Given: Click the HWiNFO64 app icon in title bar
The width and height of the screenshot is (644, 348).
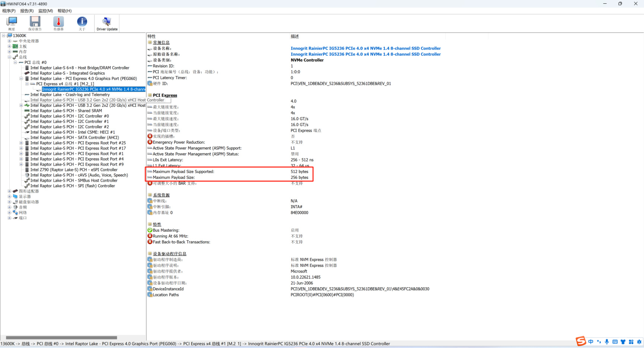Looking at the screenshot, I should pyautogui.click(x=3, y=4).
